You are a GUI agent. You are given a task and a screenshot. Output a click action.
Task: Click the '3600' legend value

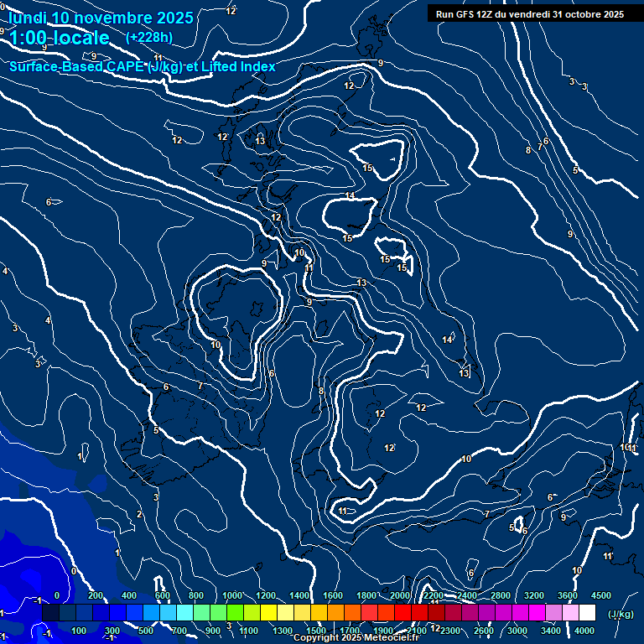568,595
